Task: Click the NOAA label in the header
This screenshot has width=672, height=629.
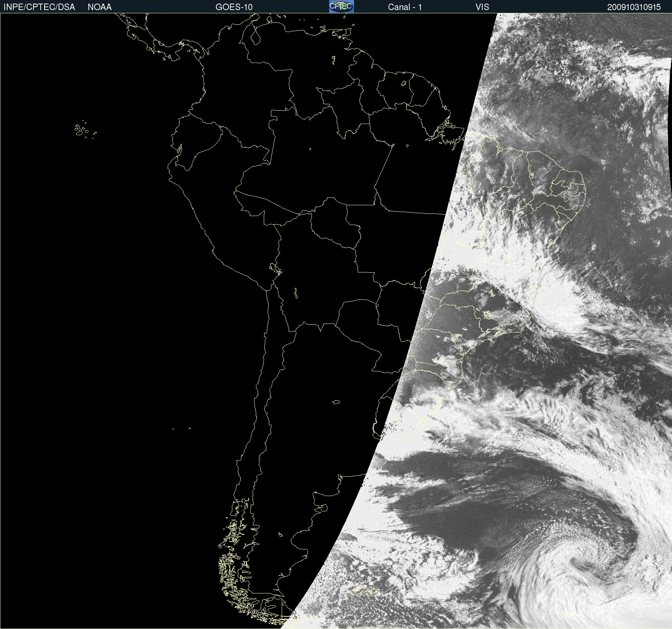Action: pyautogui.click(x=100, y=7)
